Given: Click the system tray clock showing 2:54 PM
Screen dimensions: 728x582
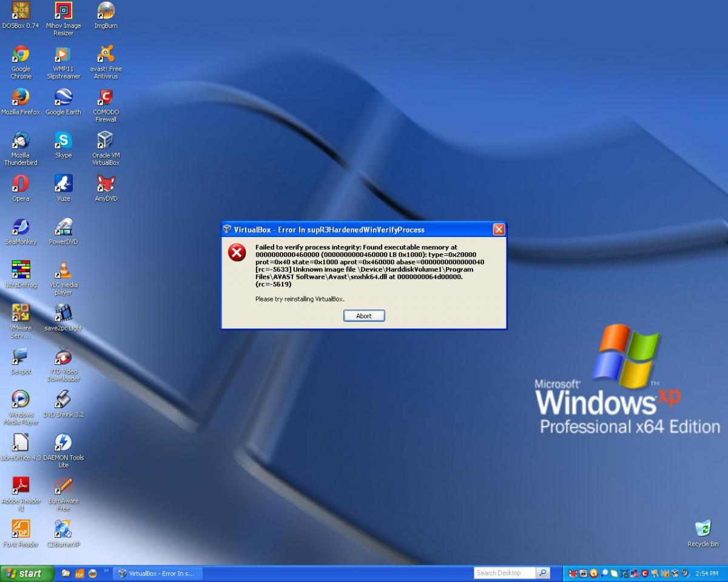Looking at the screenshot, I should (707, 574).
